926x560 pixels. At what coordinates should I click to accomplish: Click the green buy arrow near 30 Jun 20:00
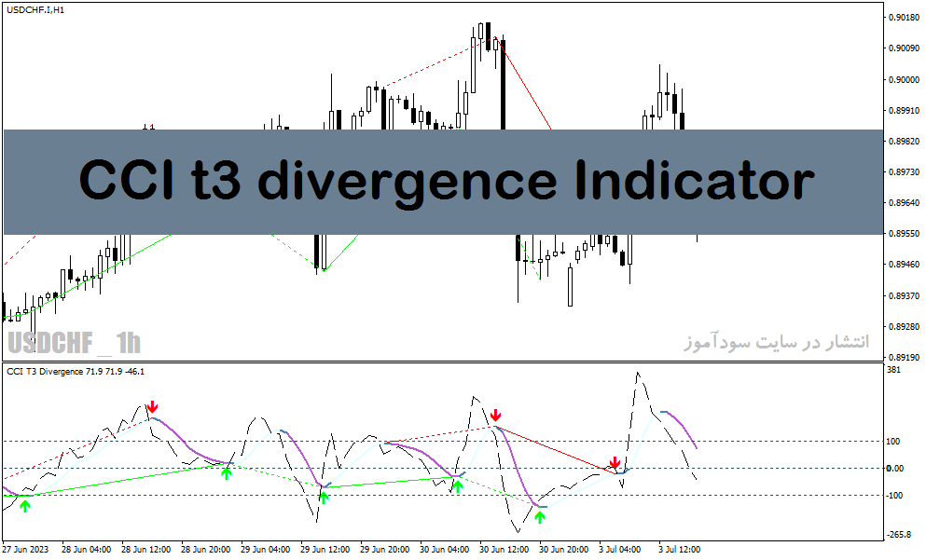(x=540, y=517)
